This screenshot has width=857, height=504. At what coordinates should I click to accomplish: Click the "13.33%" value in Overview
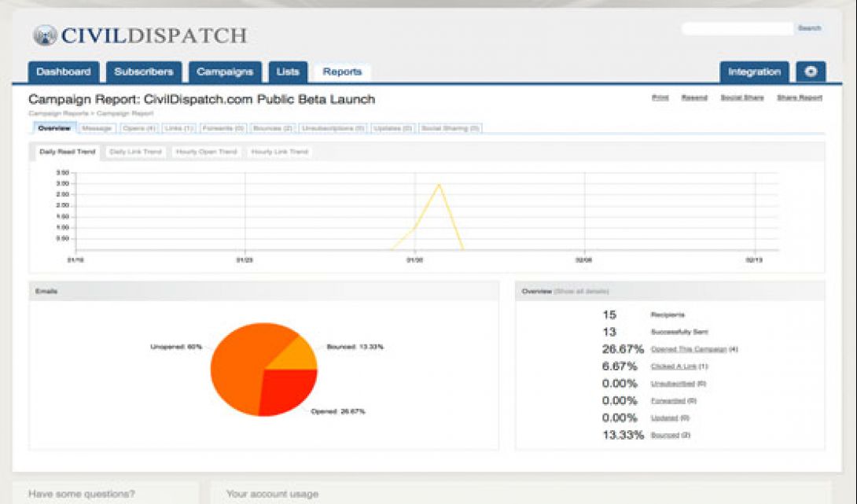tap(623, 435)
